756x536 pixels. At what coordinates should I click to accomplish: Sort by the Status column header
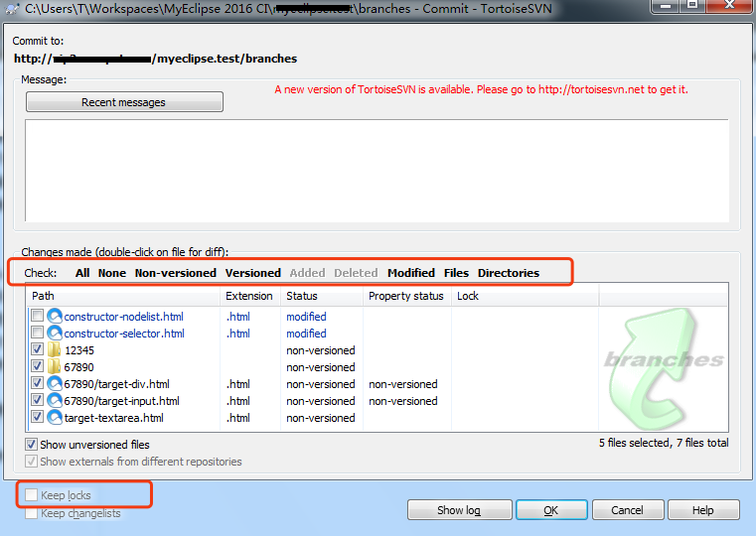point(322,296)
